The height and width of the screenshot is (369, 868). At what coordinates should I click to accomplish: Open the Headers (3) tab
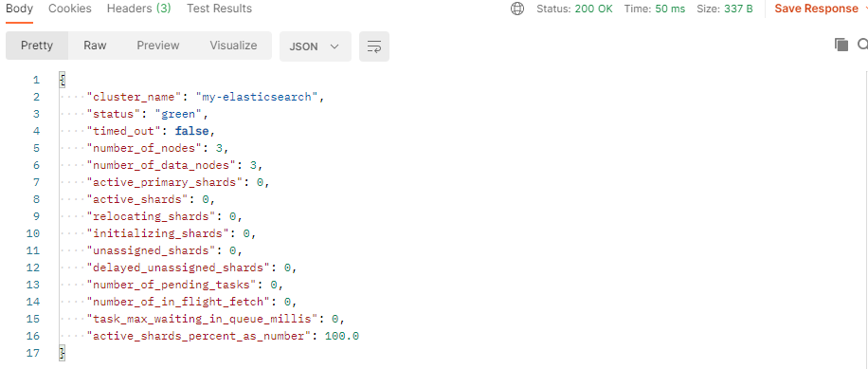point(139,9)
